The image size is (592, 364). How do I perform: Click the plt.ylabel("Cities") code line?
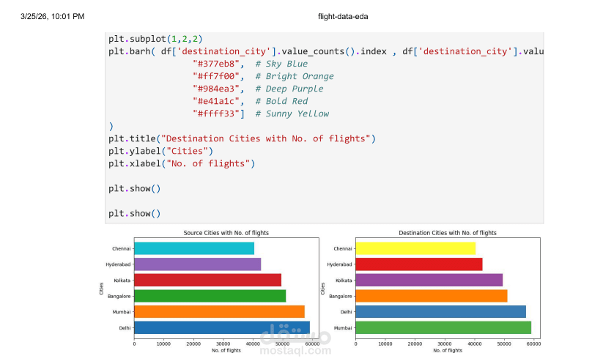(x=161, y=151)
